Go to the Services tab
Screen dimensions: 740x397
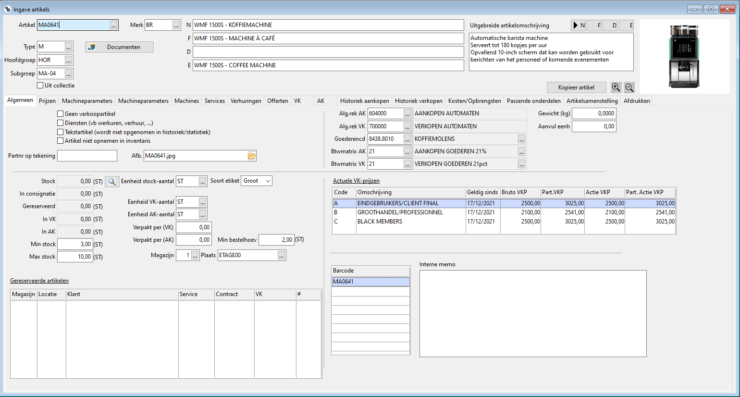click(x=215, y=101)
